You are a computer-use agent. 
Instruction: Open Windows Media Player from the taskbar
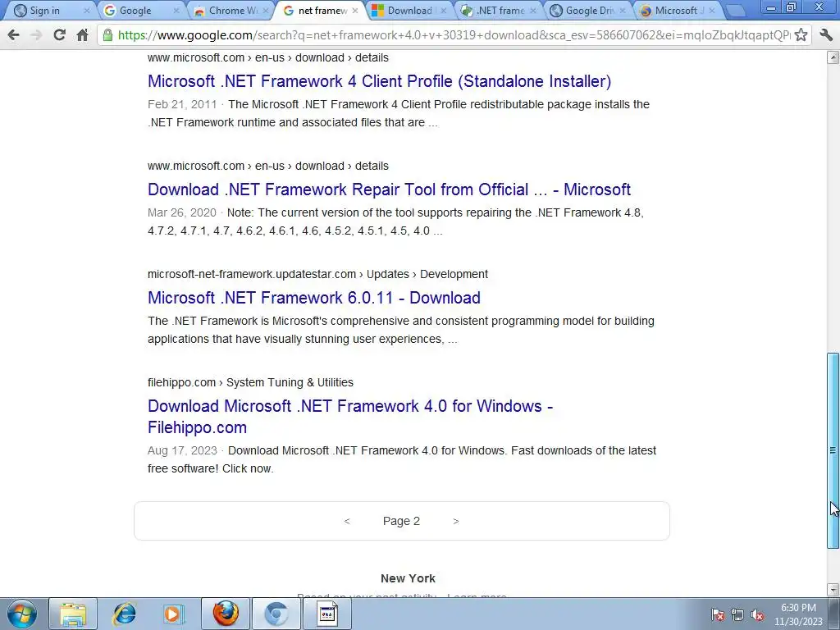172,614
